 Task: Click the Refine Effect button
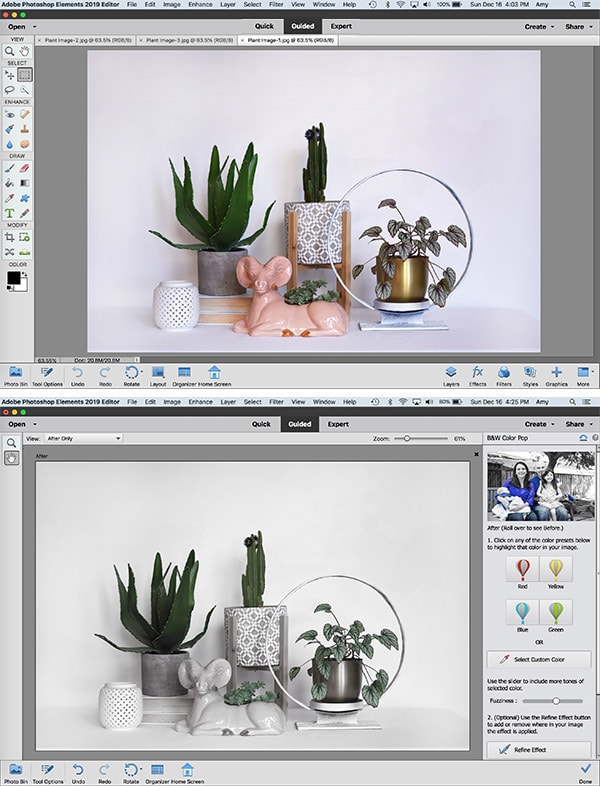[x=539, y=750]
